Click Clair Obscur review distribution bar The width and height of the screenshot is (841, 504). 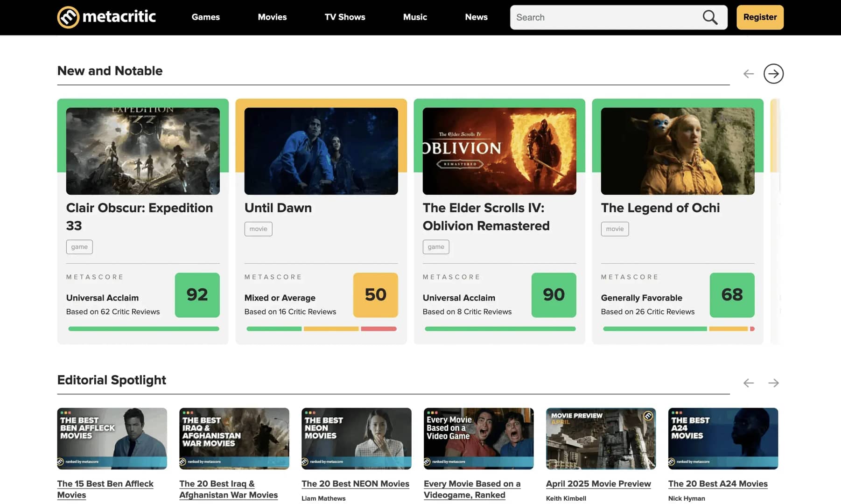pyautogui.click(x=144, y=329)
